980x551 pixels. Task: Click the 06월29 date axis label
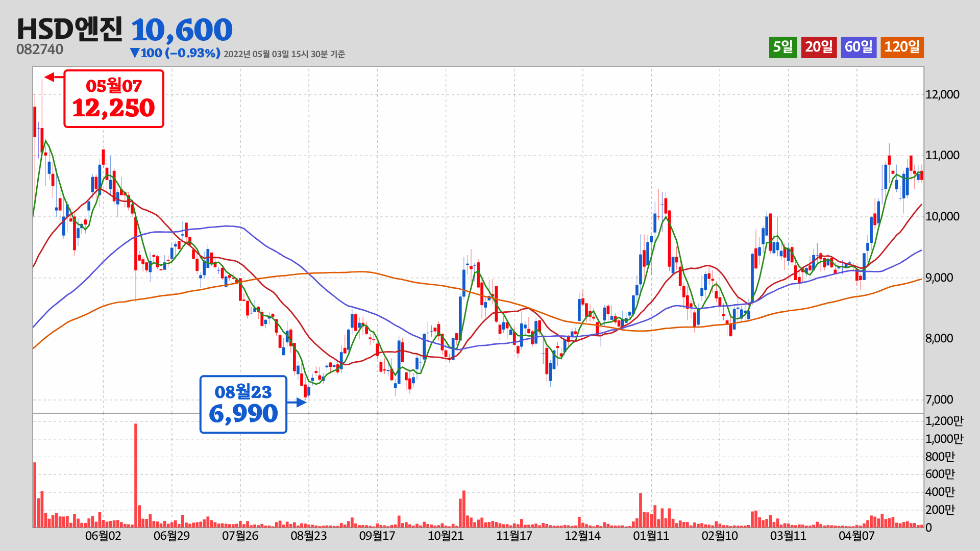(x=171, y=536)
